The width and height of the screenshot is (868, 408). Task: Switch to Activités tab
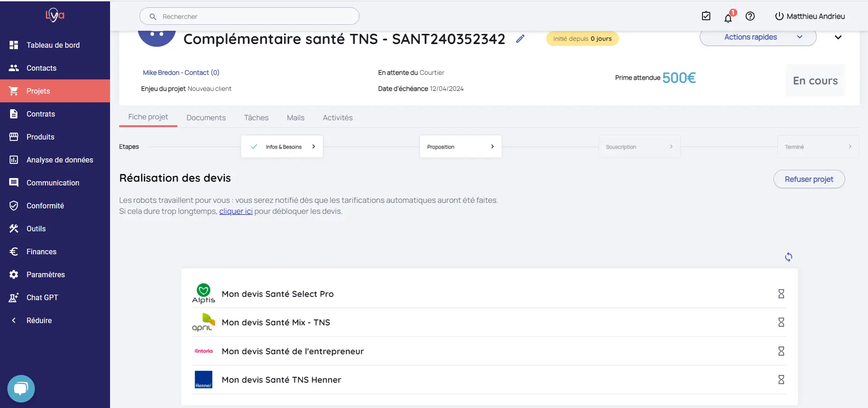pyautogui.click(x=337, y=118)
